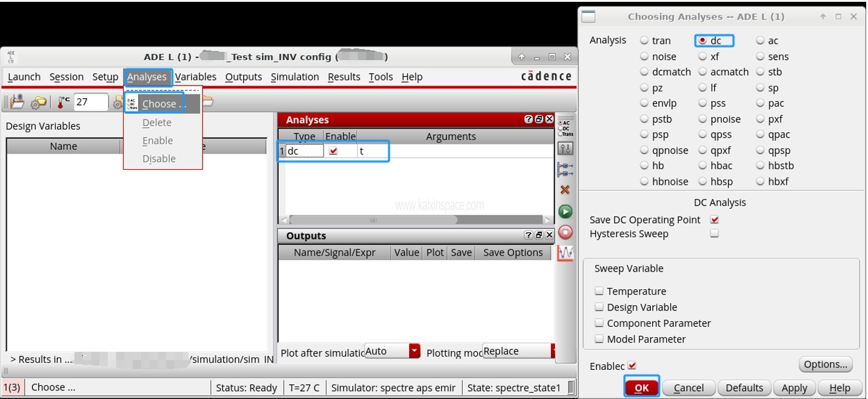
Task: Toggle the Hysteresis Sweep checkbox
Action: coord(715,233)
